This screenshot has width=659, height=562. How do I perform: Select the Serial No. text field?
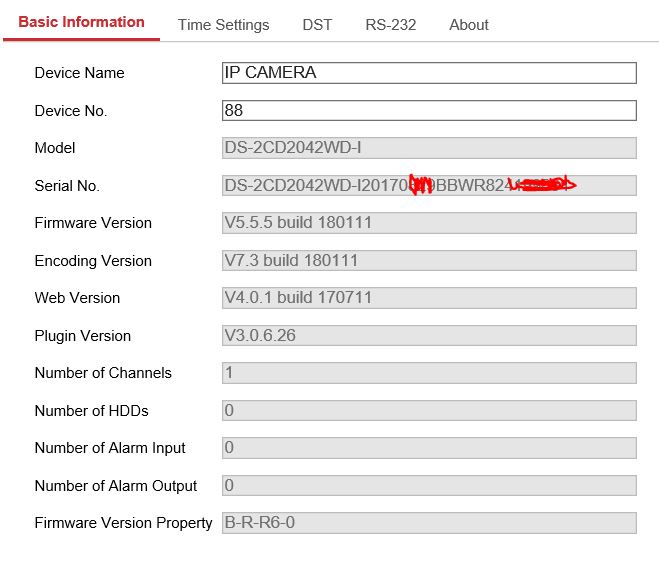click(429, 185)
